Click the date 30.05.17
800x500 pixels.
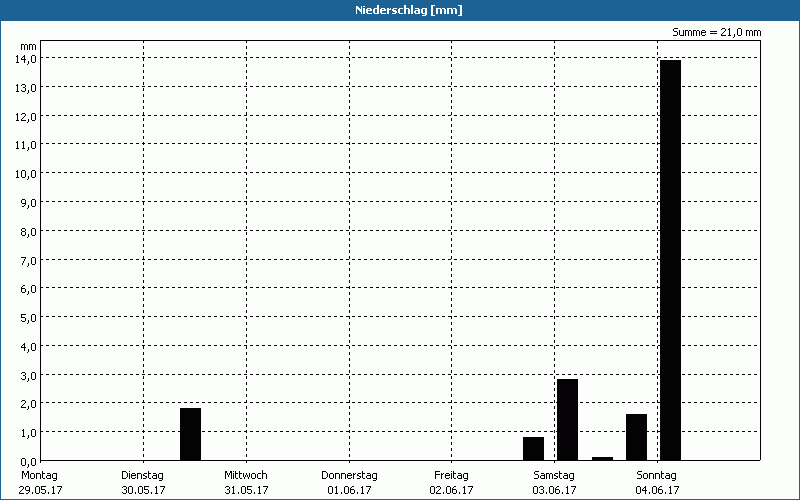pyautogui.click(x=143, y=490)
